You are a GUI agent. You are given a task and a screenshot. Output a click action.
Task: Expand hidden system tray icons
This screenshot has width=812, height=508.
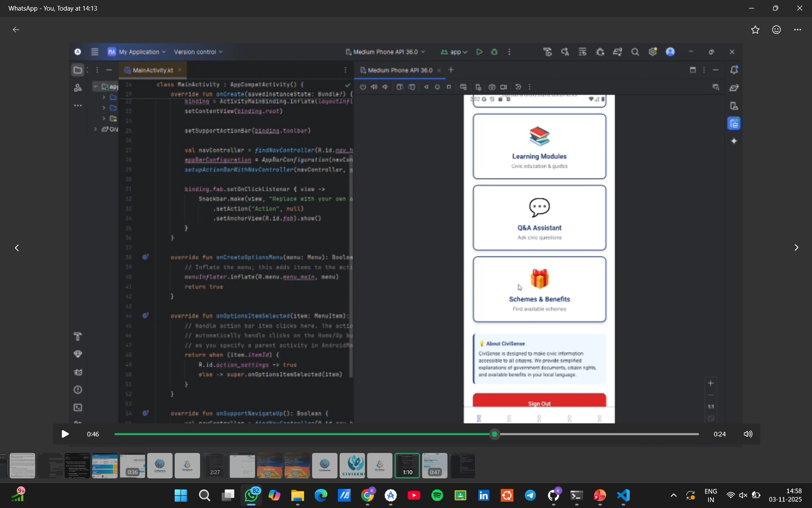[x=673, y=495]
